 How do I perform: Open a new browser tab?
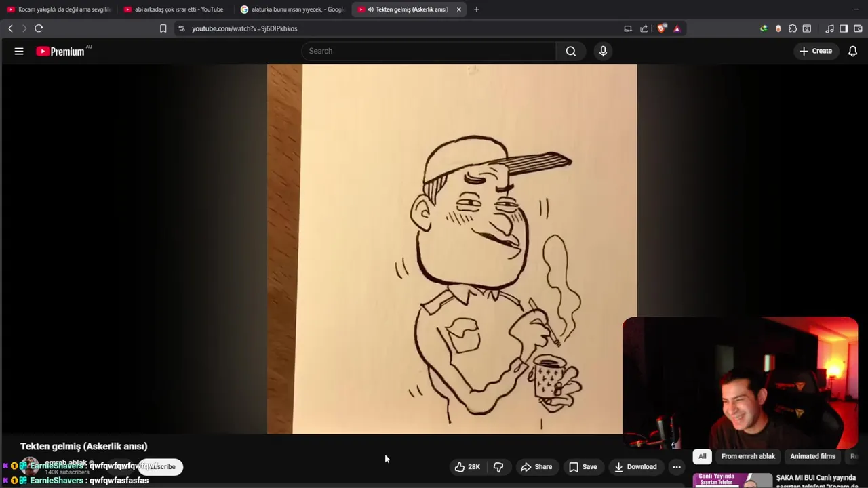476,9
